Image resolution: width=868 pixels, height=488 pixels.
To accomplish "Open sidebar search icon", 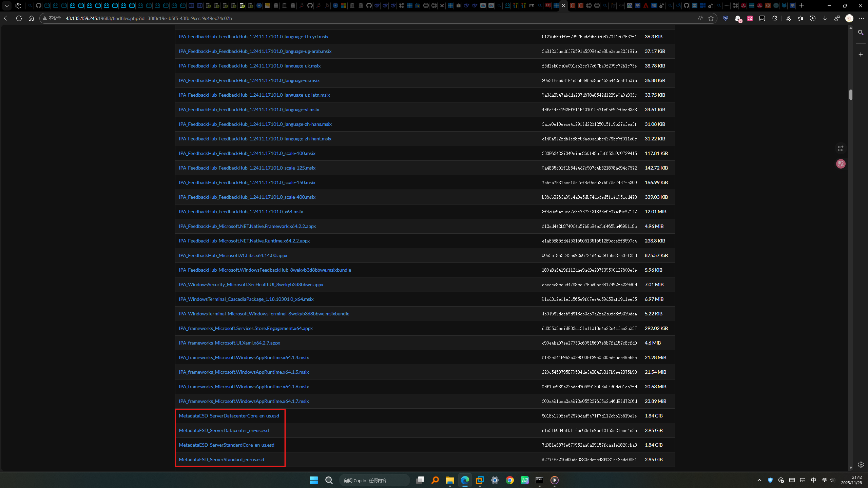I will pos(861,33).
